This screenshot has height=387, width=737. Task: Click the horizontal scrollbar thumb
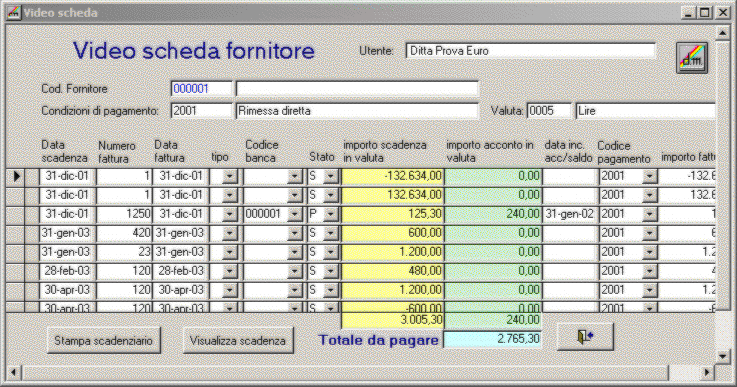[346, 373]
